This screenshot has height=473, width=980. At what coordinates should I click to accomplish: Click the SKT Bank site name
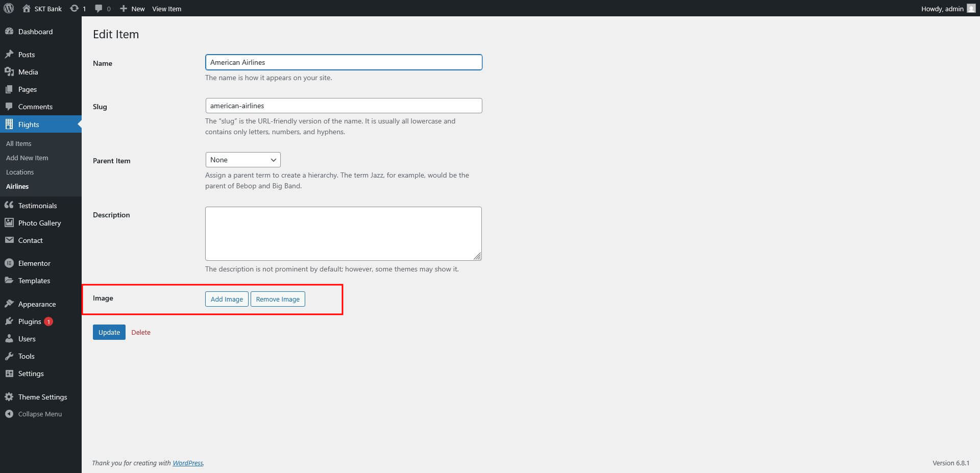pos(48,9)
